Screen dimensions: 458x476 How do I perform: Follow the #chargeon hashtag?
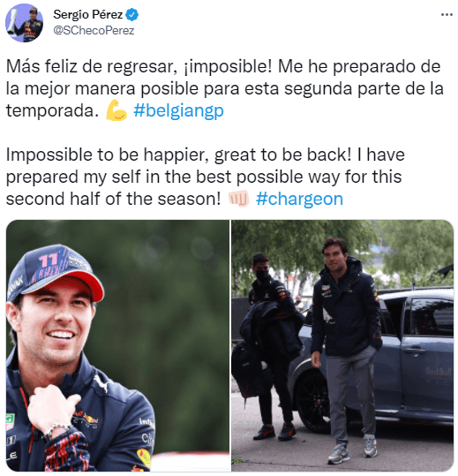click(299, 200)
